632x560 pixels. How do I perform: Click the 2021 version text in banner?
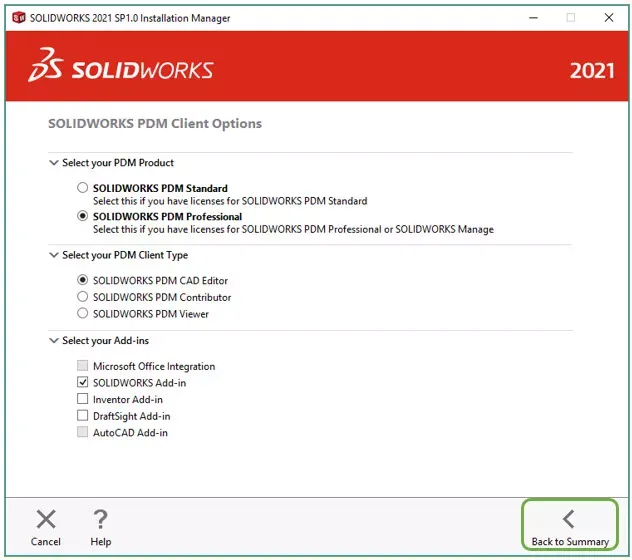(592, 71)
